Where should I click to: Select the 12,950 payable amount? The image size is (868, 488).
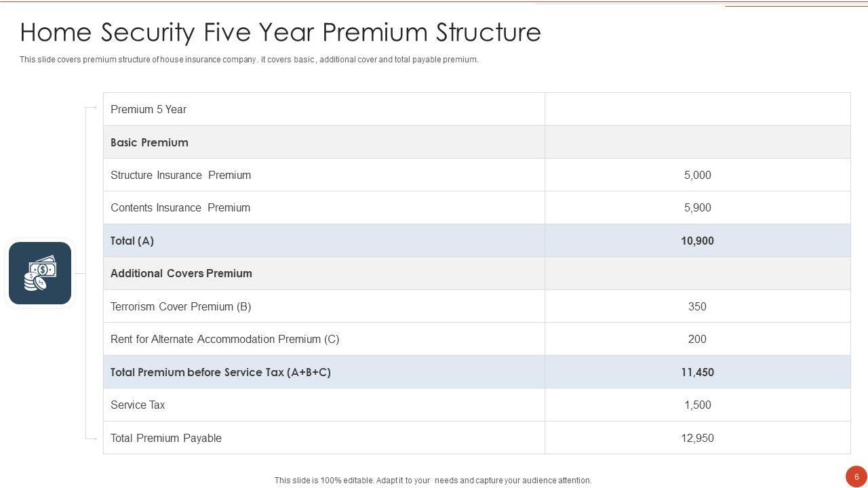[x=697, y=438]
